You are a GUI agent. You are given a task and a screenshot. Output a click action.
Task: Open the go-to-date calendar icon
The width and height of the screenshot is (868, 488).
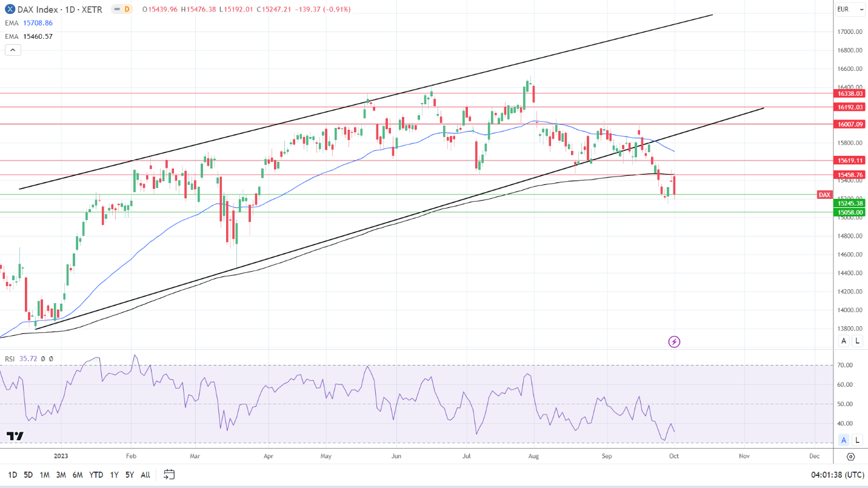tap(169, 475)
